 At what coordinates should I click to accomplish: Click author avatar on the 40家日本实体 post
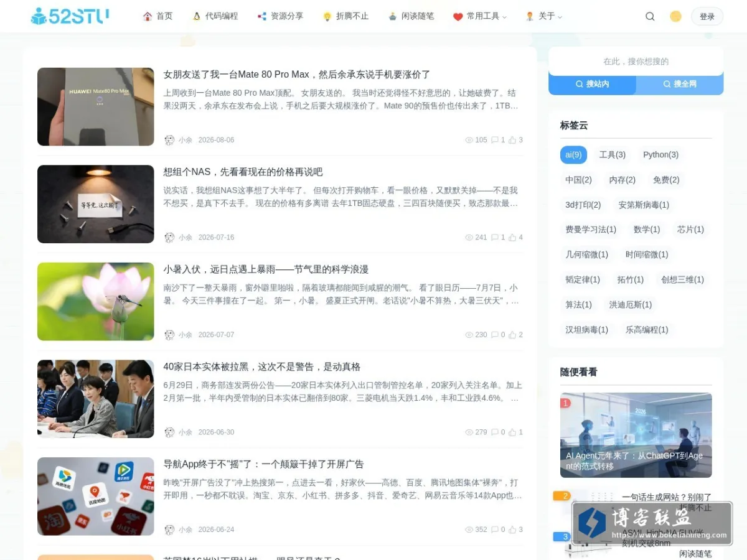(x=169, y=432)
